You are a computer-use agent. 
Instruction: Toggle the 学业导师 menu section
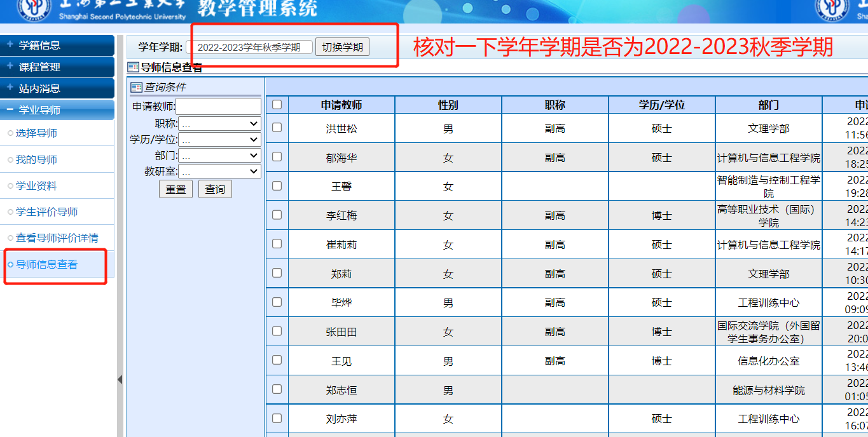coord(57,110)
